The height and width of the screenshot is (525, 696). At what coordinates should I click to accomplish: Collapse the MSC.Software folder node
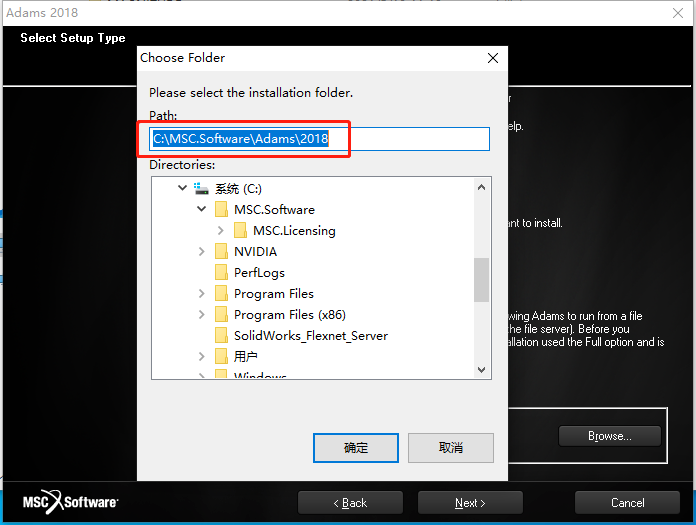202,209
